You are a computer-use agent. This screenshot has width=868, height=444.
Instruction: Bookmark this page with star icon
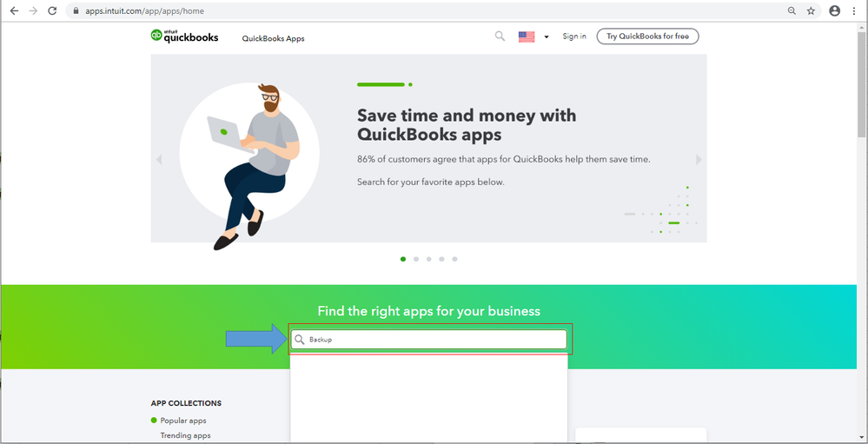coord(811,10)
